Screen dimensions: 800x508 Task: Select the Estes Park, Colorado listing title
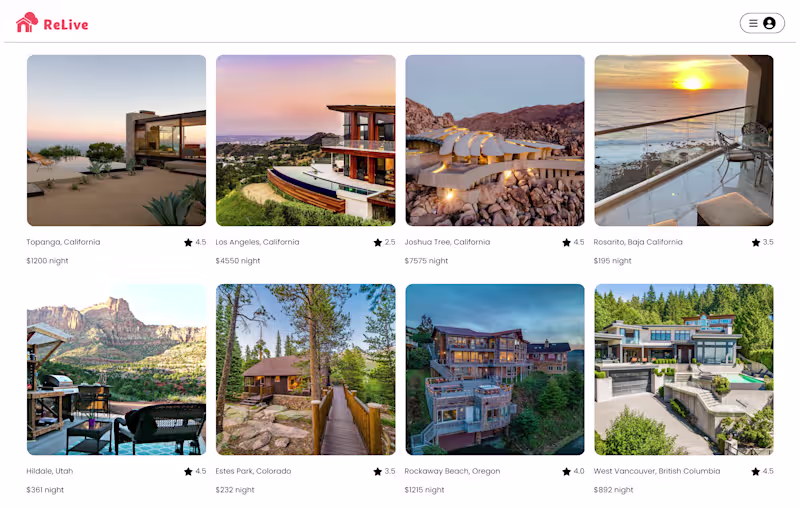tap(253, 471)
